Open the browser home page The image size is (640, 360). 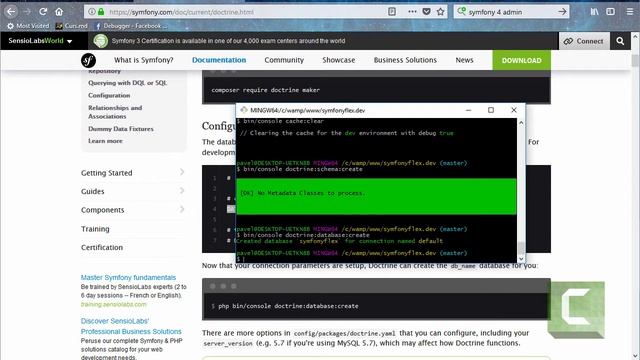point(59,12)
